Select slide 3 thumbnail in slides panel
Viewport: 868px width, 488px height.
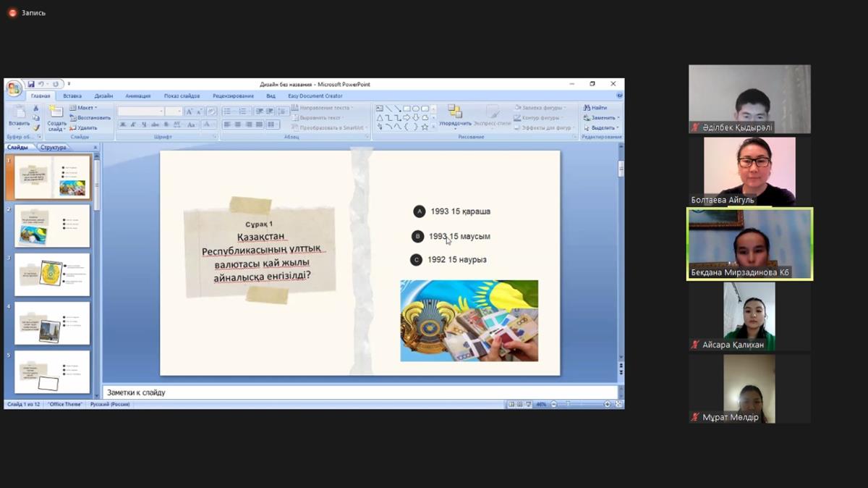tap(52, 274)
